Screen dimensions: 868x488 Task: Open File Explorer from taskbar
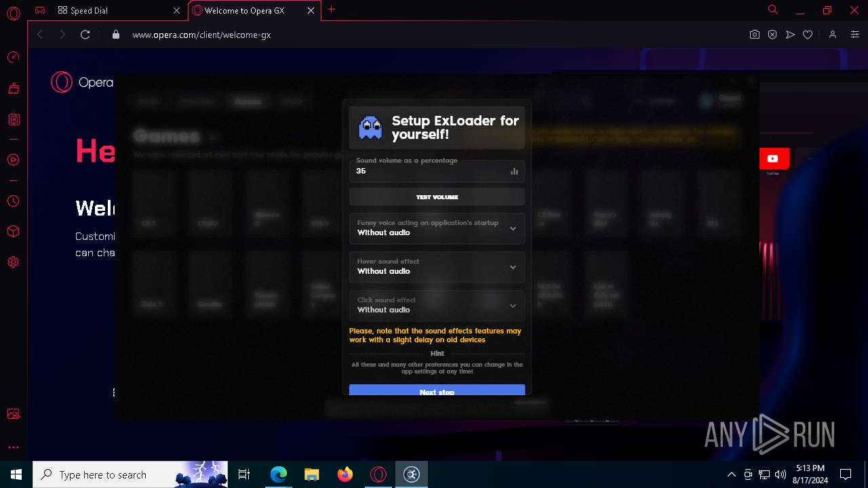coord(312,474)
